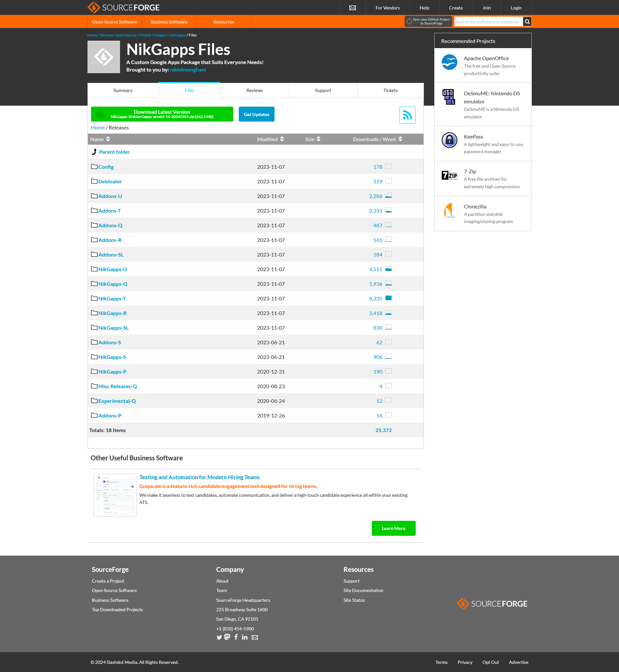
Task: Click Home link above Releases
Action: 98,127
